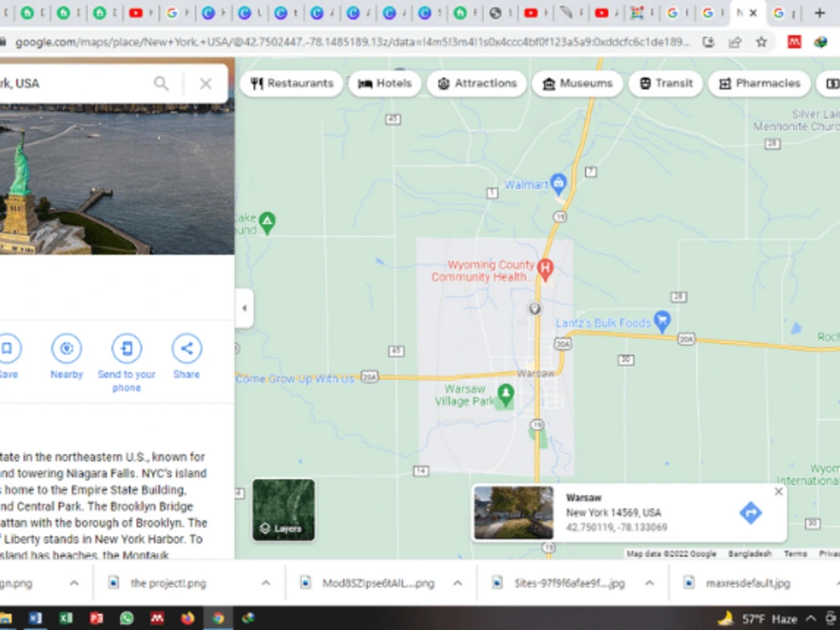Screen dimensions: 840x630
Task: Click the search magnifier icon in Maps
Action: pyautogui.click(x=160, y=83)
